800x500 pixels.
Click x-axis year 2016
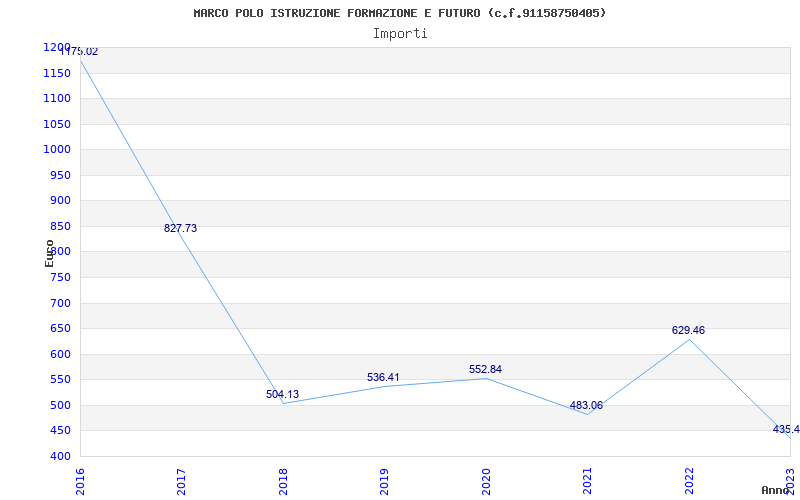click(x=80, y=482)
